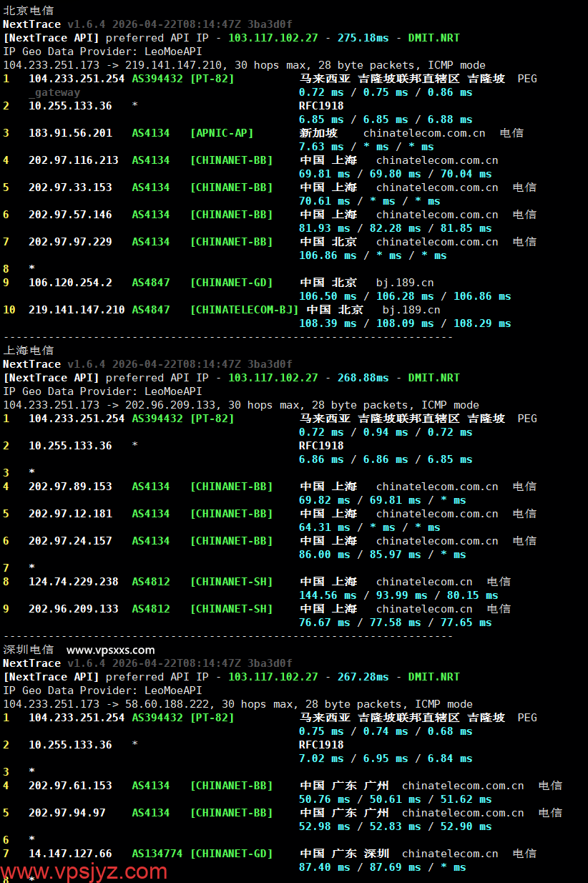Click the '69.81 ms' latency value
Image resolution: width=588 pixels, height=883 pixels.
[x=325, y=174]
